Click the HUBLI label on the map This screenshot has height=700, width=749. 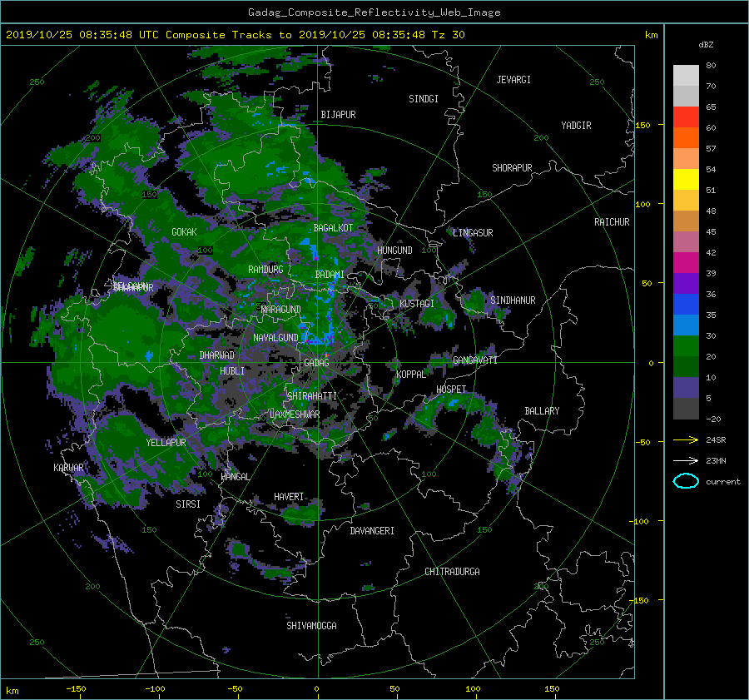pyautogui.click(x=232, y=371)
